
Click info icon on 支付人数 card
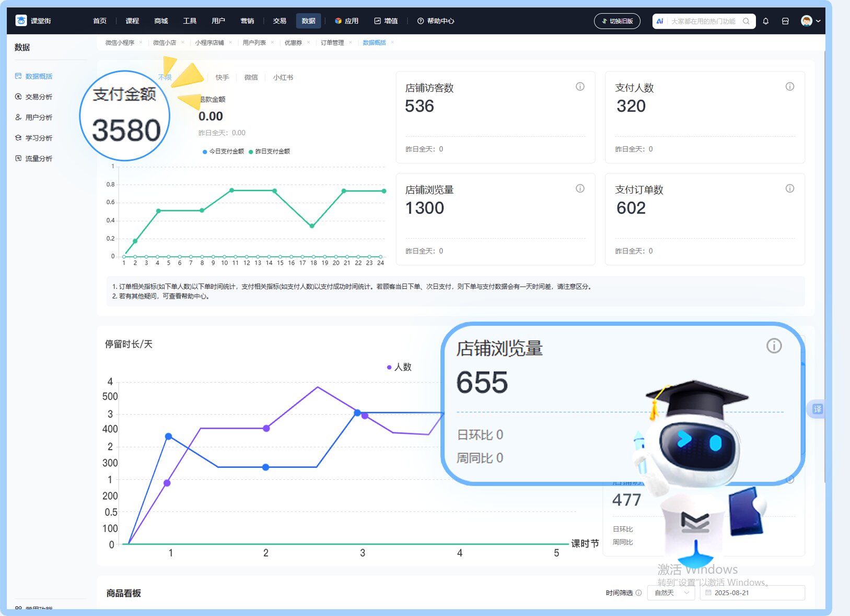[790, 87]
